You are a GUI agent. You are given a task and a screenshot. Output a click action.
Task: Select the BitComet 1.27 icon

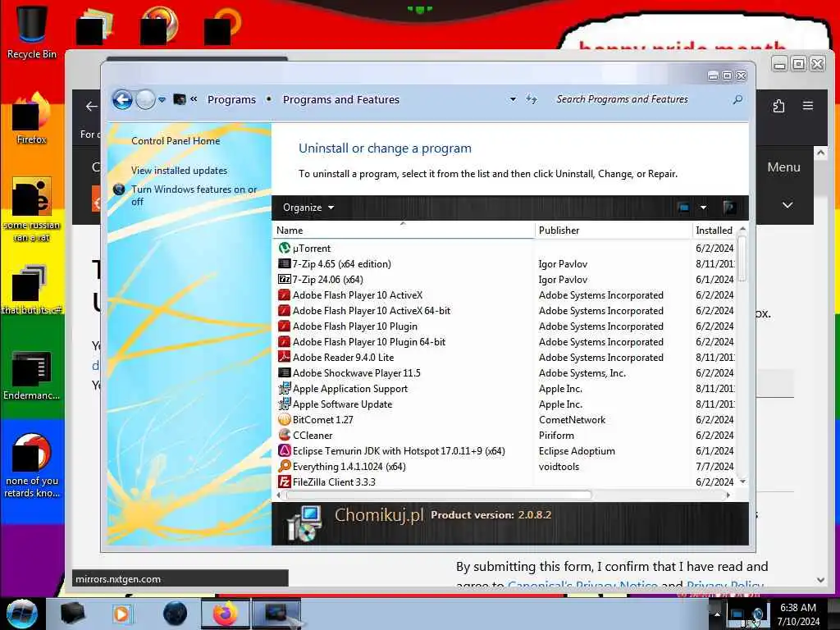[285, 419]
